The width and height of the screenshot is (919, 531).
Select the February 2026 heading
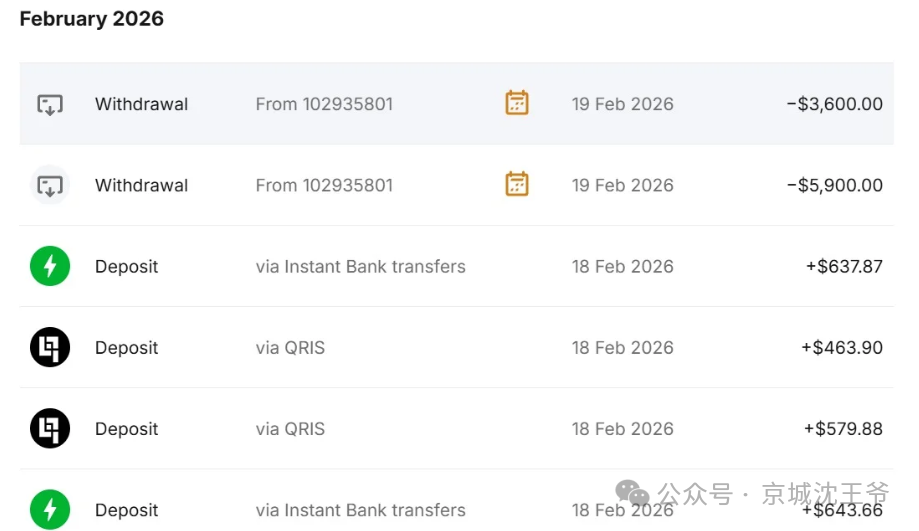click(x=92, y=19)
